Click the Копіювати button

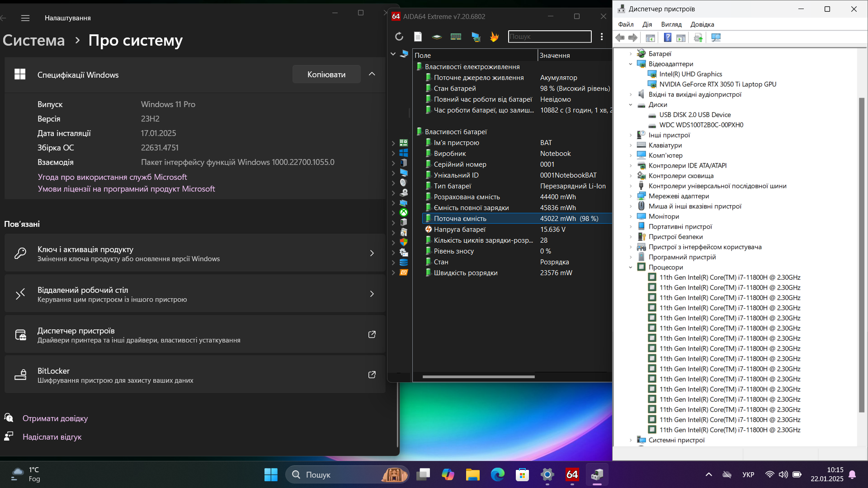[x=326, y=74]
